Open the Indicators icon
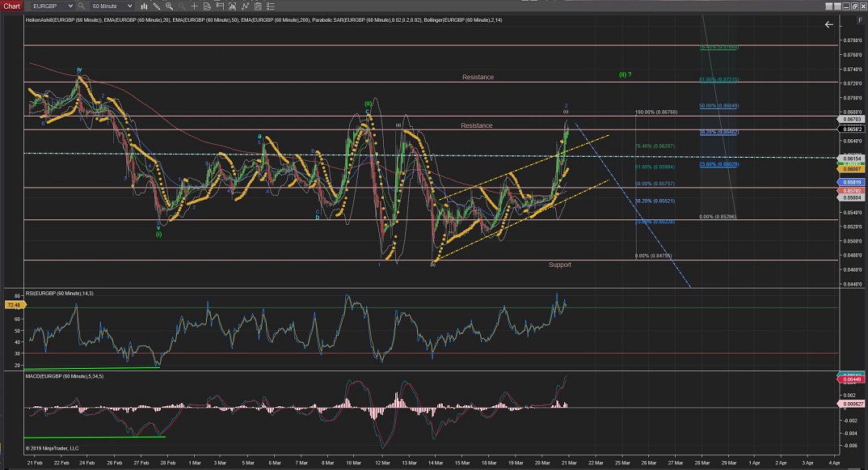 [245, 6]
